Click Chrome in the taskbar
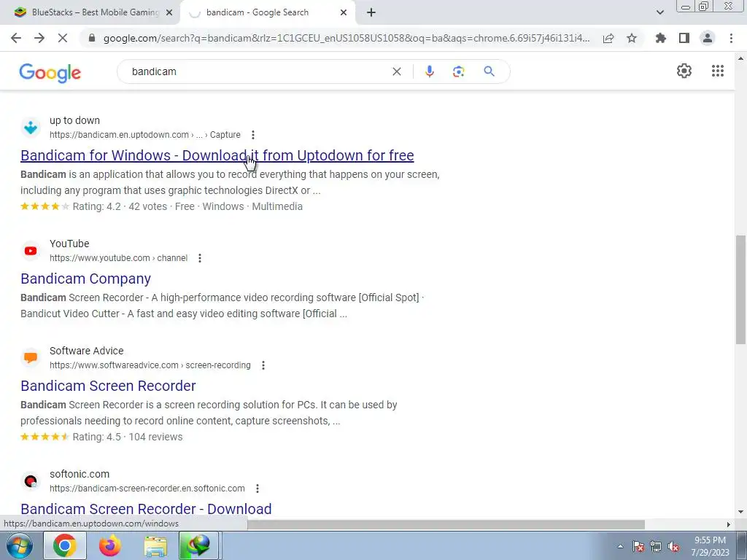Viewport: 747px width, 560px height. click(64, 545)
